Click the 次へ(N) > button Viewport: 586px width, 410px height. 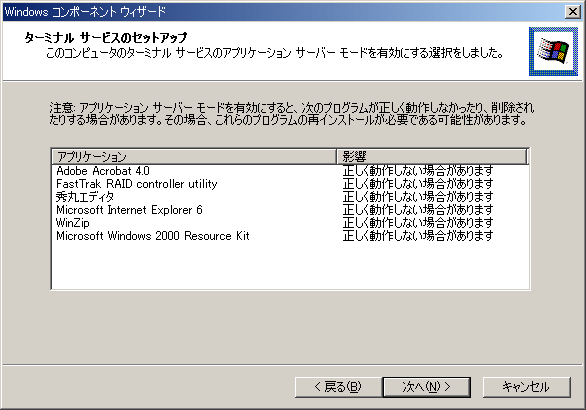point(426,387)
